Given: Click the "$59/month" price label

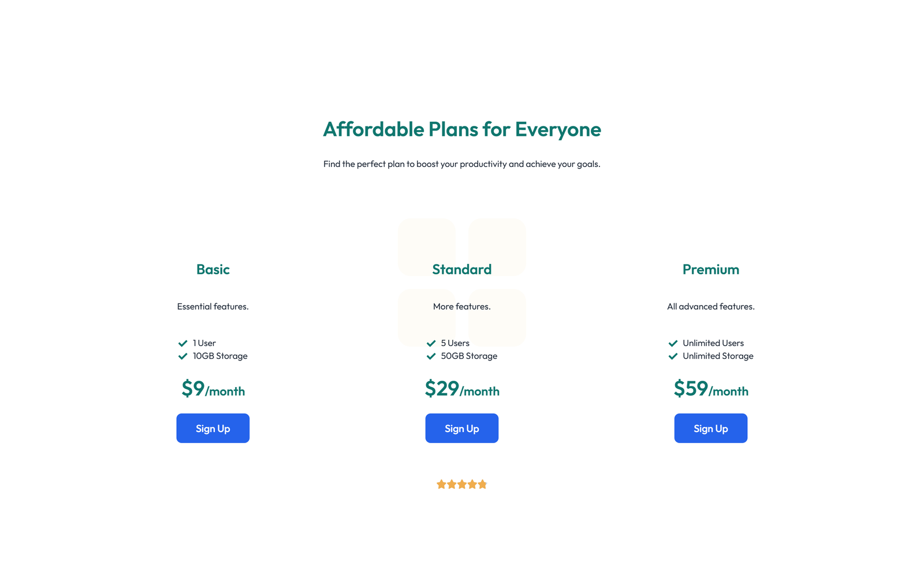Looking at the screenshot, I should coord(711,390).
